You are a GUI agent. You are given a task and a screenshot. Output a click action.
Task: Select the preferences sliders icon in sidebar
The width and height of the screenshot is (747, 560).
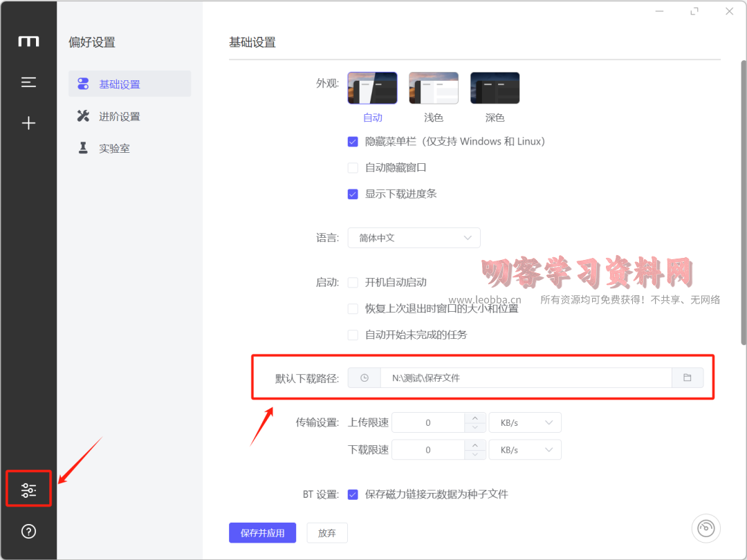point(28,489)
